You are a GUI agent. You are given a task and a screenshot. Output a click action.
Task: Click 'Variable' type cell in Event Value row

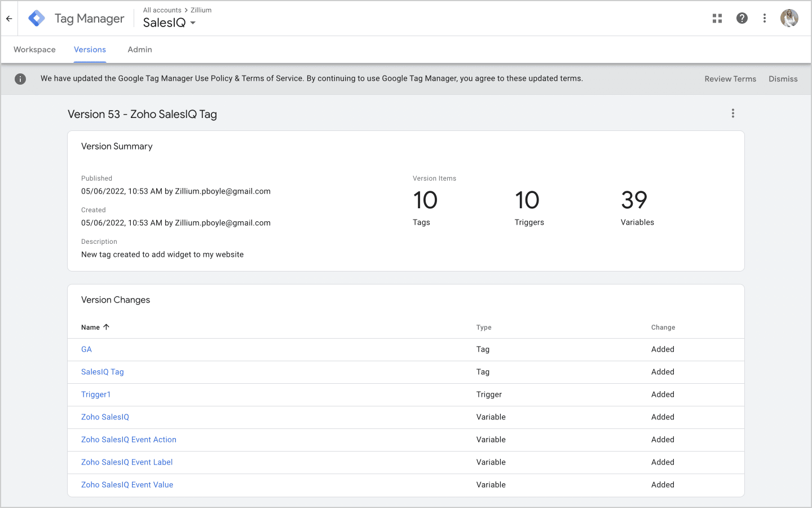[x=491, y=485]
